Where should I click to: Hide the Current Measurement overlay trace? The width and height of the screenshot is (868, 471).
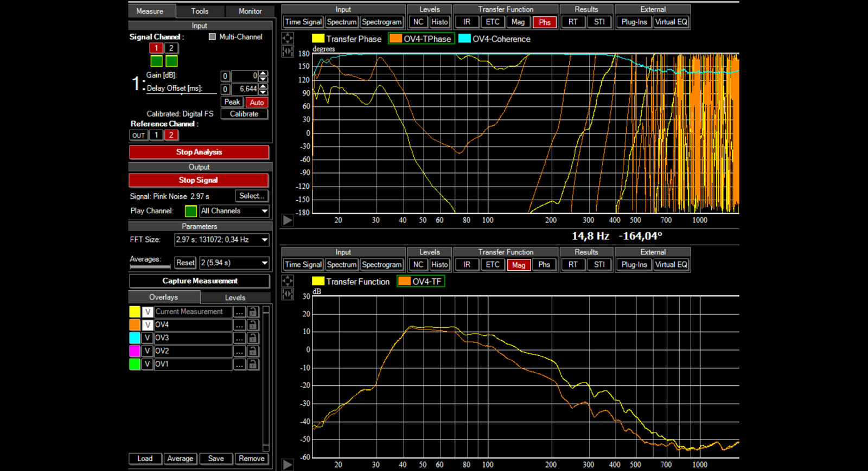click(147, 312)
